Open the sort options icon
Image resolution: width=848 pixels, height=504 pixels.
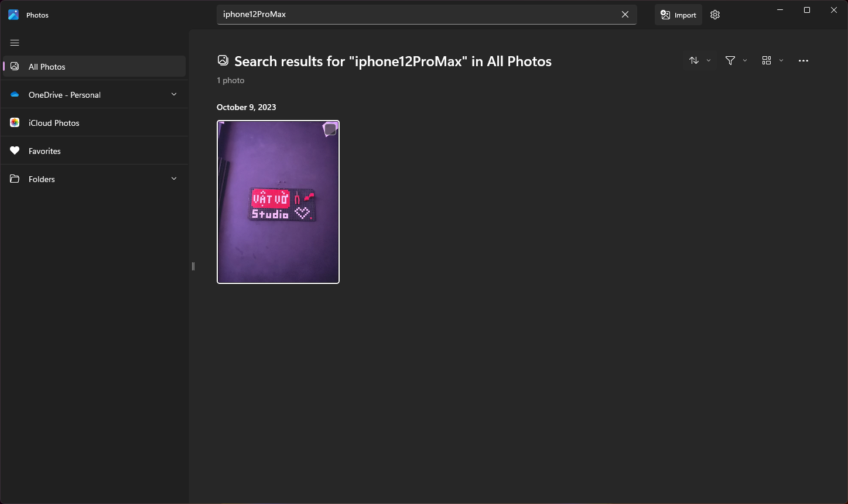pos(694,61)
